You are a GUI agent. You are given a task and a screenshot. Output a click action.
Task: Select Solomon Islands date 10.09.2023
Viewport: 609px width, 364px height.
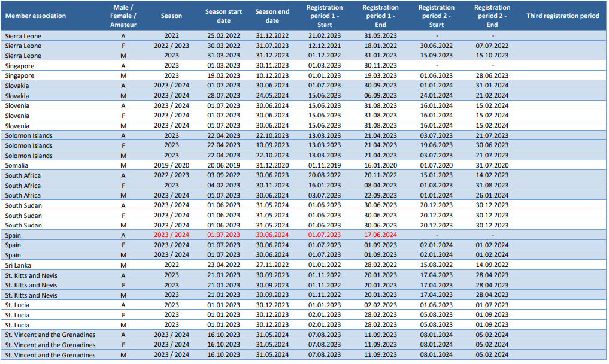(272, 145)
